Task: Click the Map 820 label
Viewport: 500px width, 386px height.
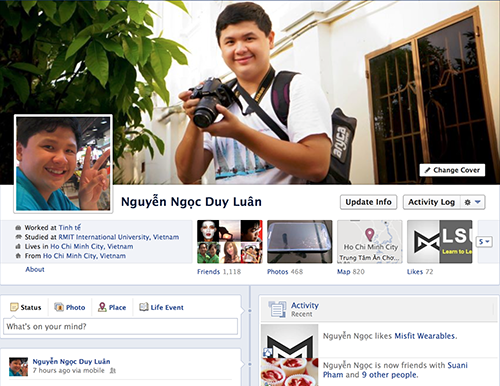Action: [351, 272]
